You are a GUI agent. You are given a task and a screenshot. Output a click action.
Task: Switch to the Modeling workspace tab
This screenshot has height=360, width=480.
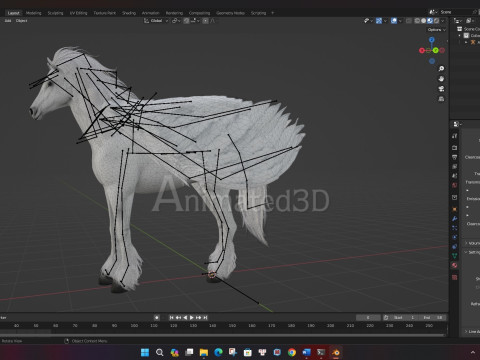tap(33, 13)
